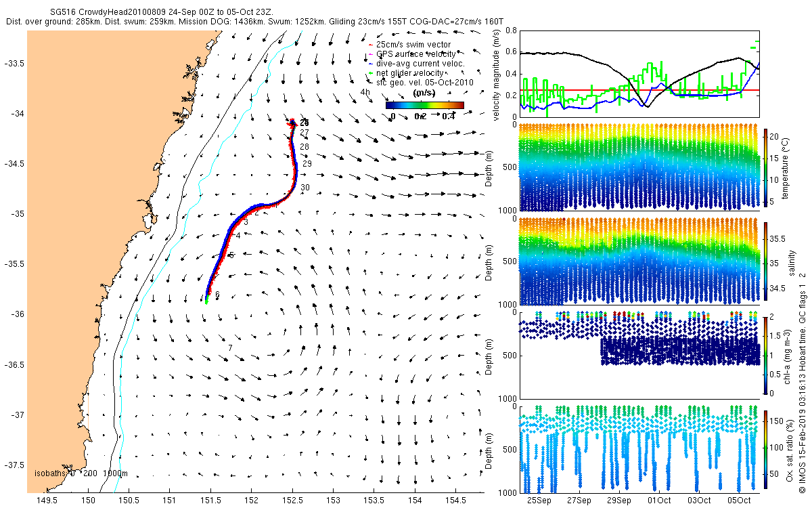Select the 'Dist. over ground: 285km' summary line
Image resolution: width=812 pixels, height=508 pixels.
coord(254,22)
